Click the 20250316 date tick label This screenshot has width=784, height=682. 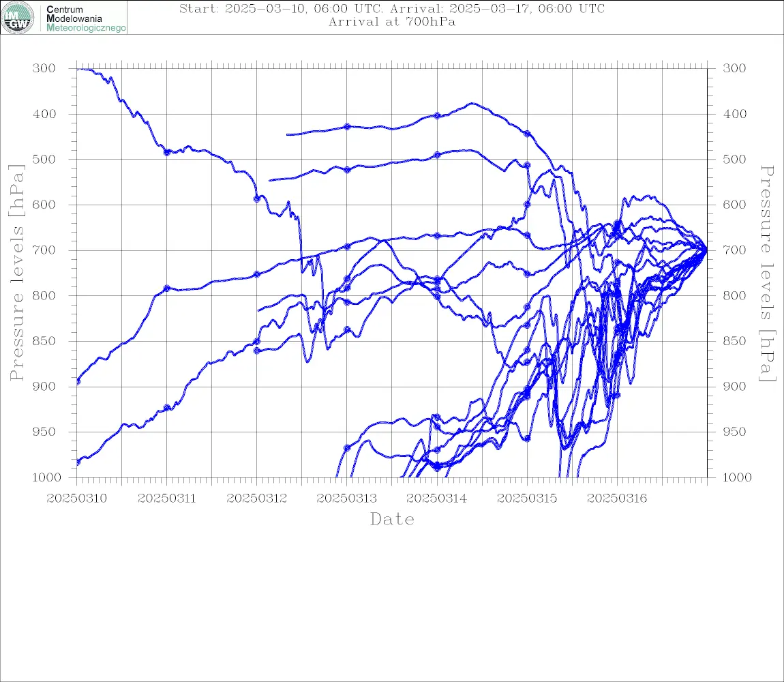(x=616, y=499)
